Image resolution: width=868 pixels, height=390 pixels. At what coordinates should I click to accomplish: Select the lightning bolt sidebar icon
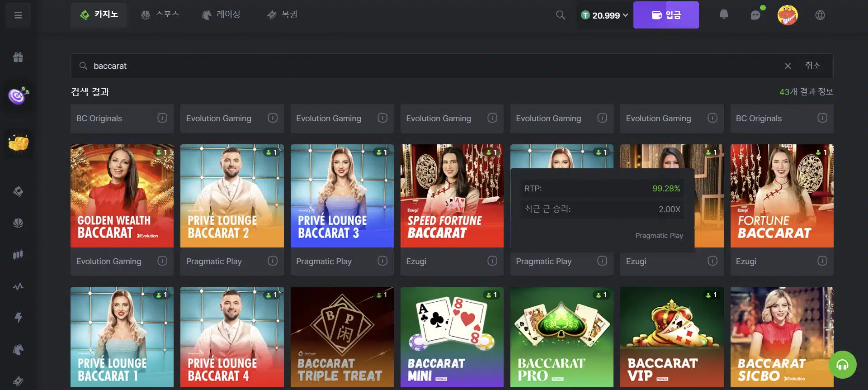18,318
